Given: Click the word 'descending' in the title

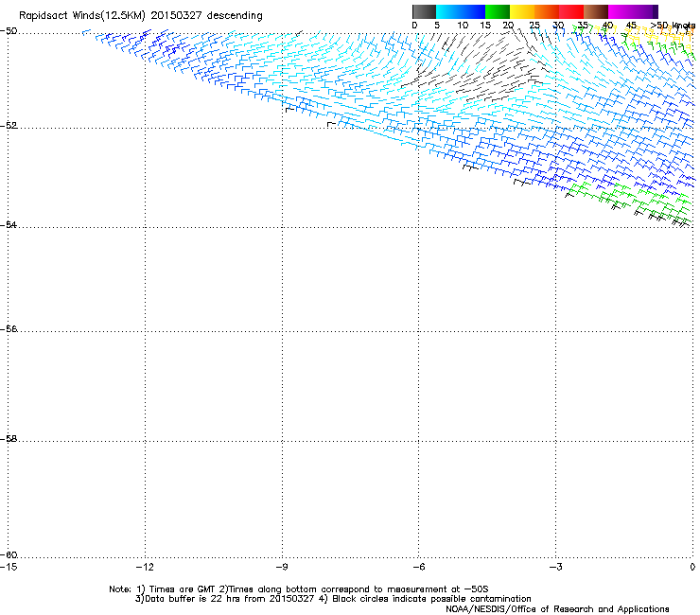Looking at the screenshot, I should 235,16.
